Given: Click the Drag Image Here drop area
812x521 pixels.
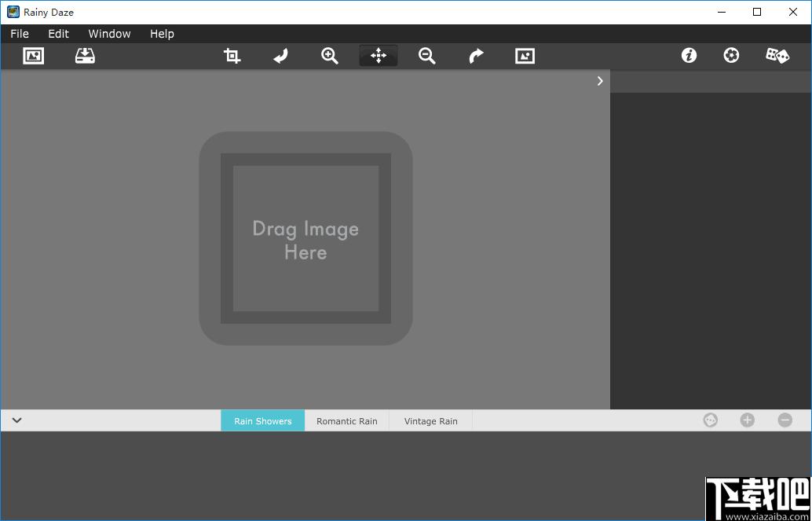Looking at the screenshot, I should [305, 238].
